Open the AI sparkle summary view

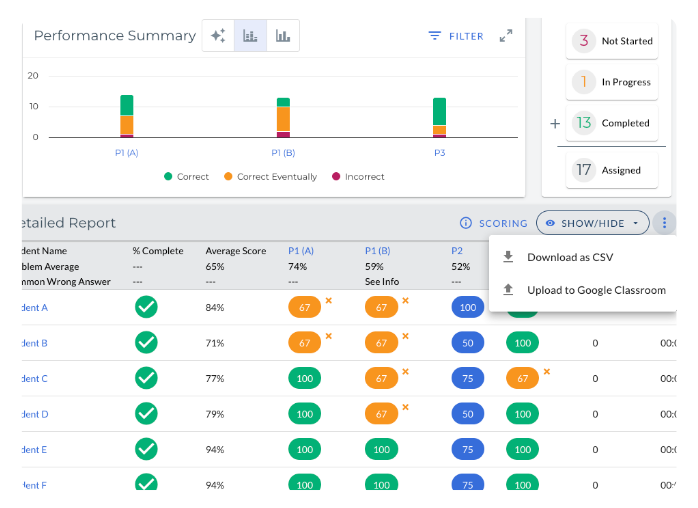point(218,36)
